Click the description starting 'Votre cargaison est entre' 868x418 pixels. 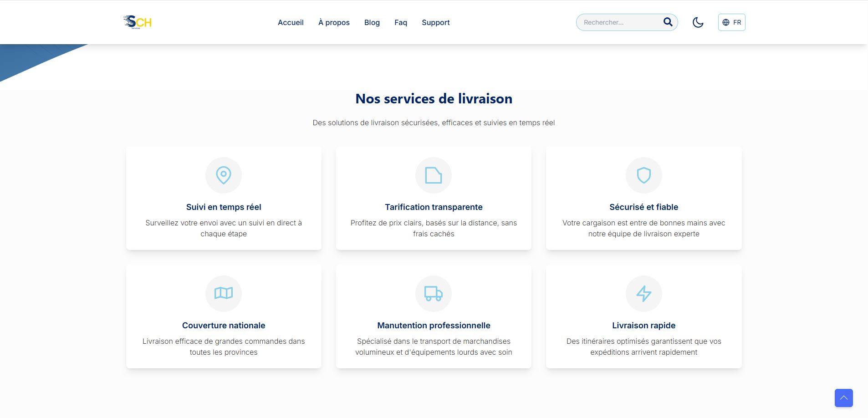pyautogui.click(x=644, y=228)
